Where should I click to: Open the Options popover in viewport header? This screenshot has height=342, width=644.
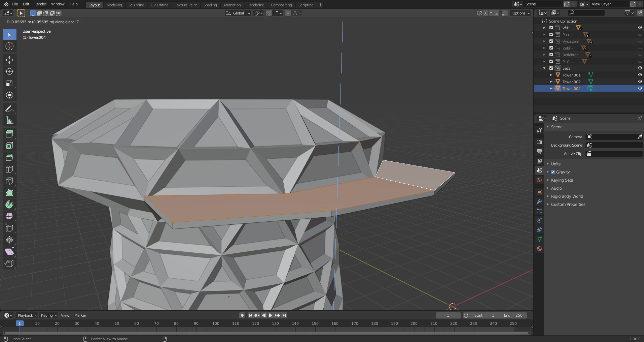point(521,13)
